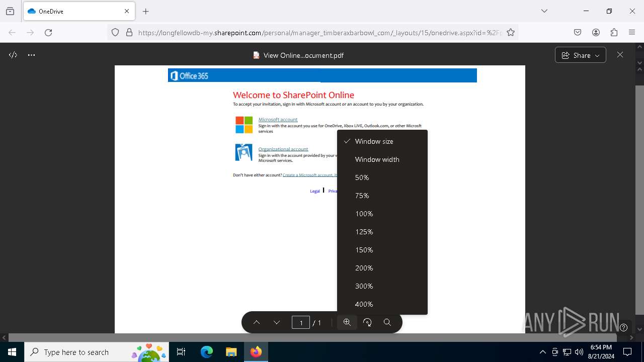Set zoom to 300%
644x362 pixels.
coord(382,286)
